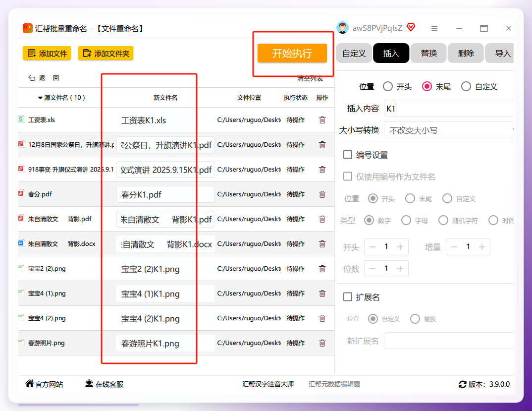
Task: Delete 宝宝4 (2).png row
Action: pyautogui.click(x=322, y=318)
